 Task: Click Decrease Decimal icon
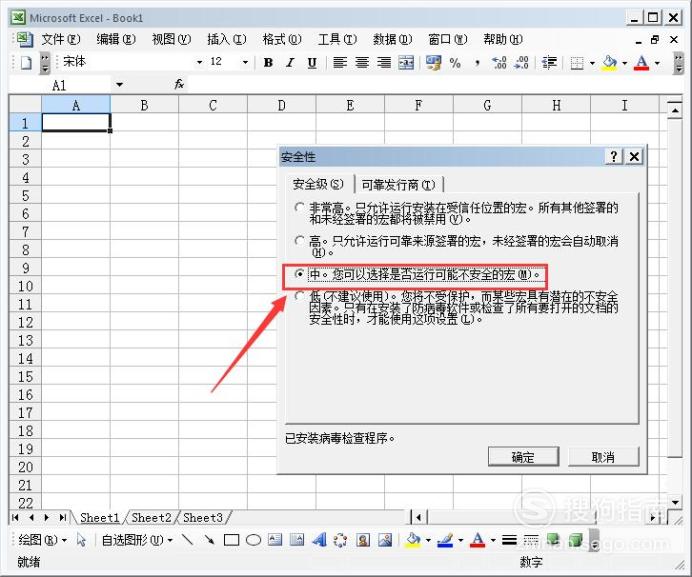pos(521,63)
